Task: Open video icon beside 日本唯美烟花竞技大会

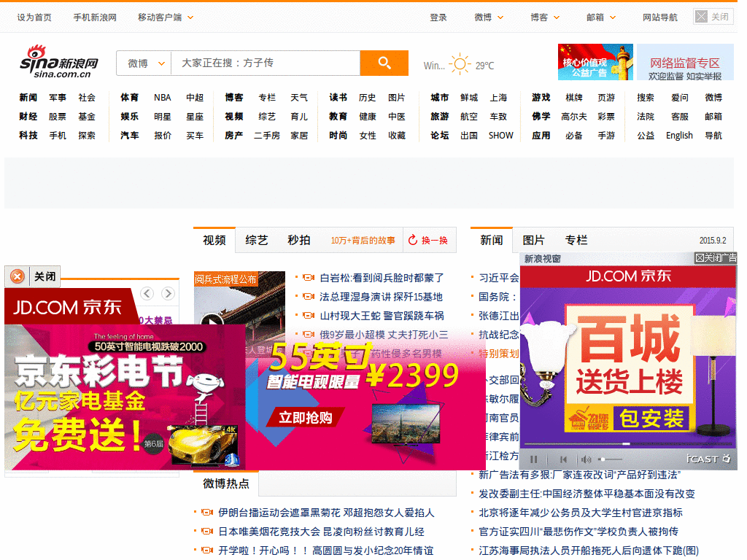Action: 207,531
